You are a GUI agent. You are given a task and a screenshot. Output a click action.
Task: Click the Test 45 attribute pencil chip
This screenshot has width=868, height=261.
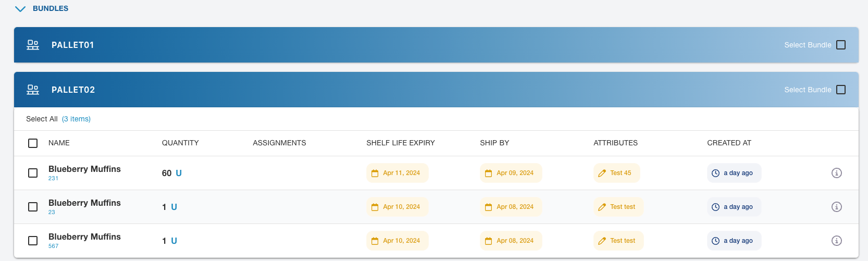pyautogui.click(x=616, y=173)
